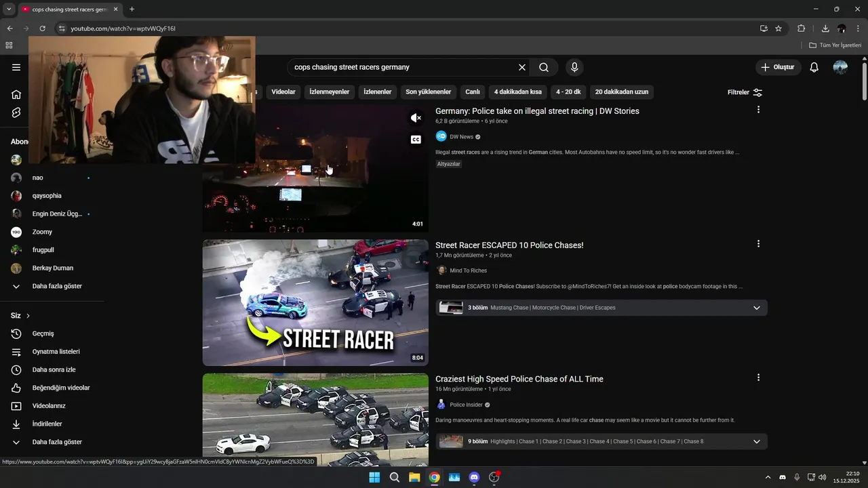
Task: Select the Canlı filter chip
Action: pos(473,92)
